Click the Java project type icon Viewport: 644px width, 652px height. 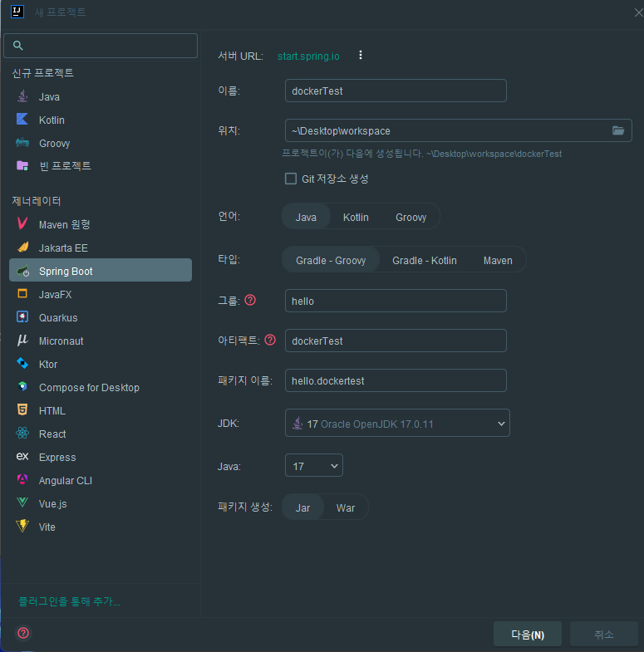[22, 96]
